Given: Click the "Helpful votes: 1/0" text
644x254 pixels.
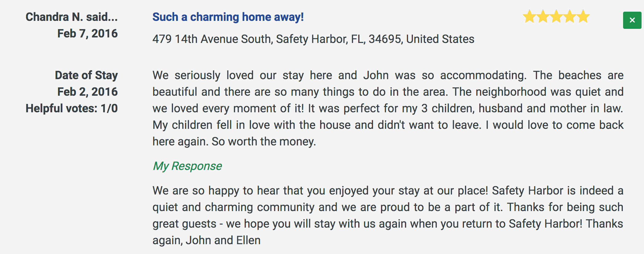Looking at the screenshot, I should tap(72, 108).
